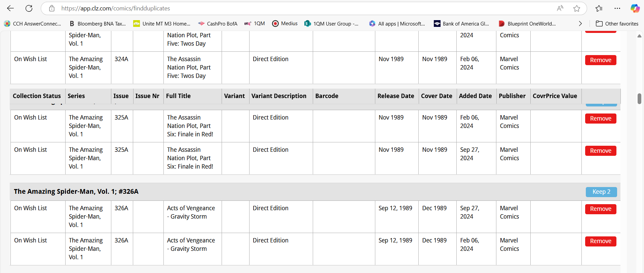Launch the Copilot sidebar icon
This screenshot has height=273, width=644.
point(635,8)
